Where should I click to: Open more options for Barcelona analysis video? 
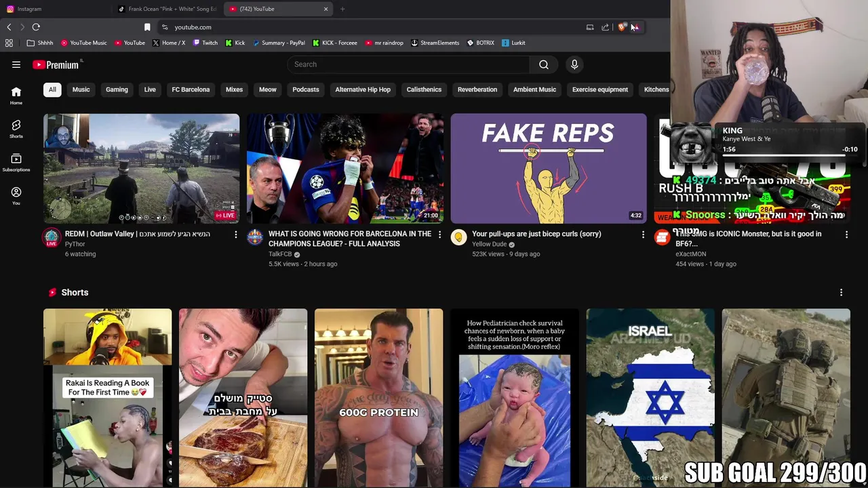pos(439,235)
